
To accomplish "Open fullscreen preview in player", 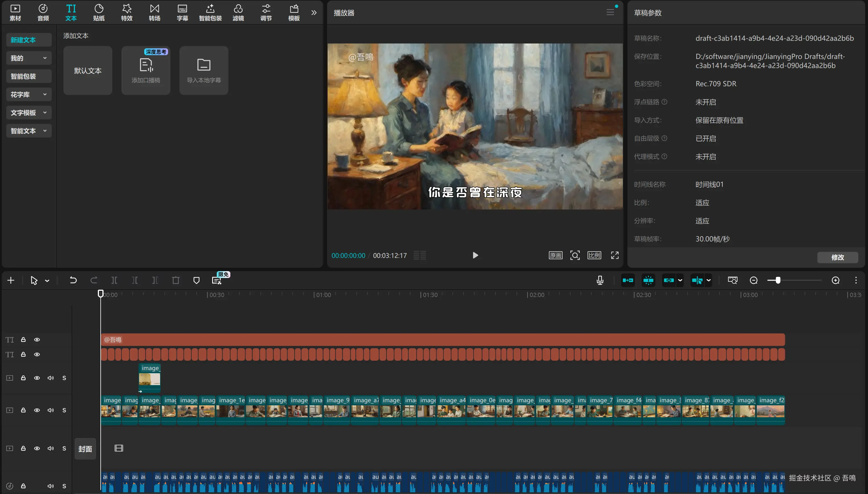I will click(x=615, y=255).
